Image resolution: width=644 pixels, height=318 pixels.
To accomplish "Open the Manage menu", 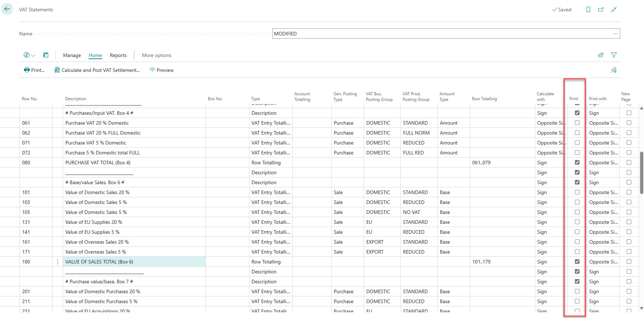I will [x=72, y=55].
